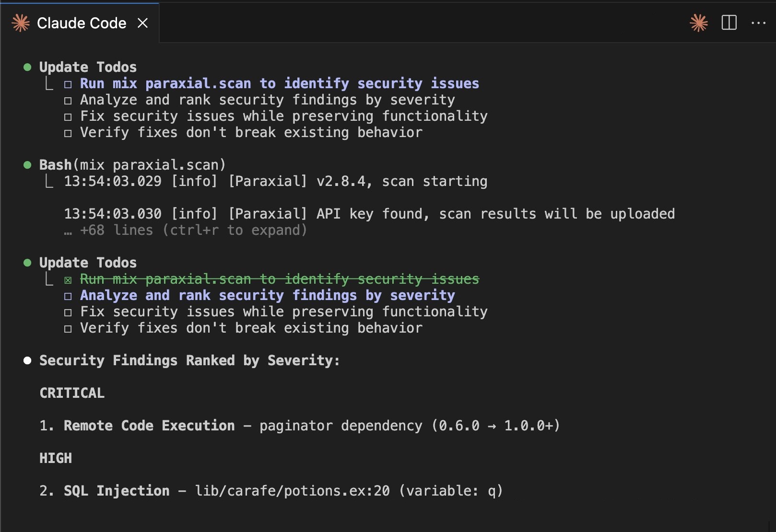Click checkbox beside first highlighted 'Run mix paraxial.scan' todo
This screenshot has width=776, height=532.
(68, 84)
